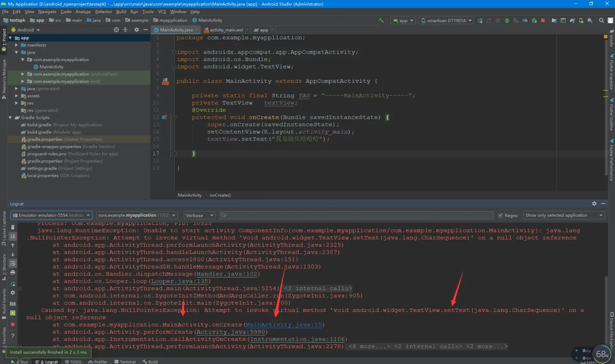Clear logcat with the trash icon
Viewport: 615px width, 364px height.
point(13,227)
